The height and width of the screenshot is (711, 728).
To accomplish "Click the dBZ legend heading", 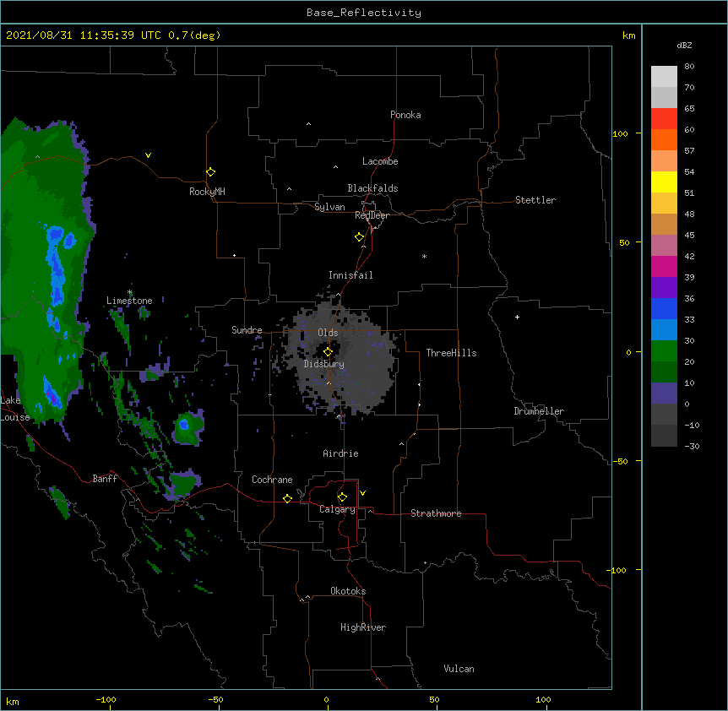I will pyautogui.click(x=684, y=46).
